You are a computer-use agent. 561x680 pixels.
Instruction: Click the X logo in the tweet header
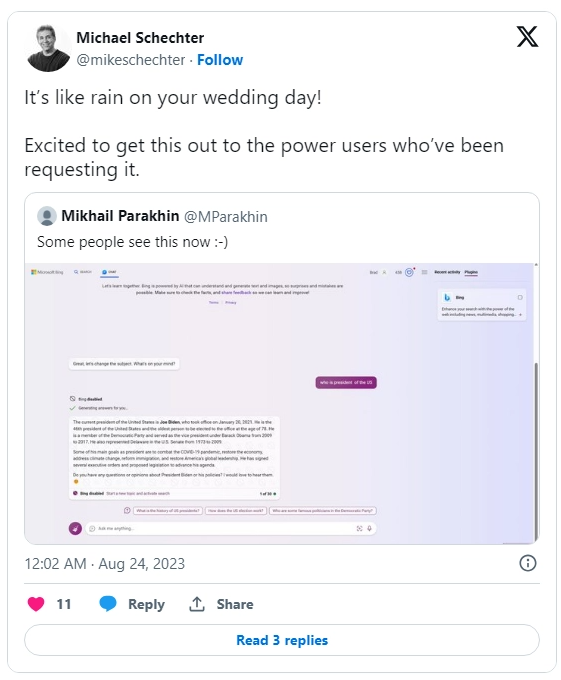(527, 36)
